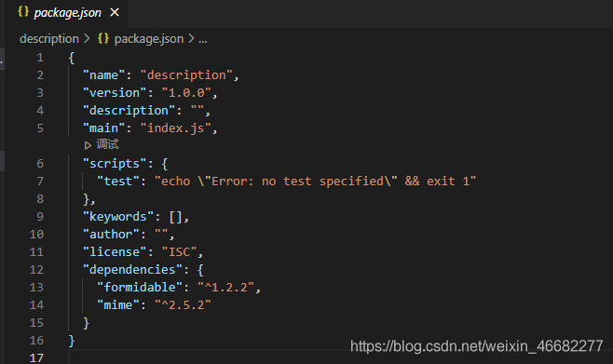The image size is (613, 364).
Task: Click the braces icon in the breadcrumb
Action: pos(103,38)
